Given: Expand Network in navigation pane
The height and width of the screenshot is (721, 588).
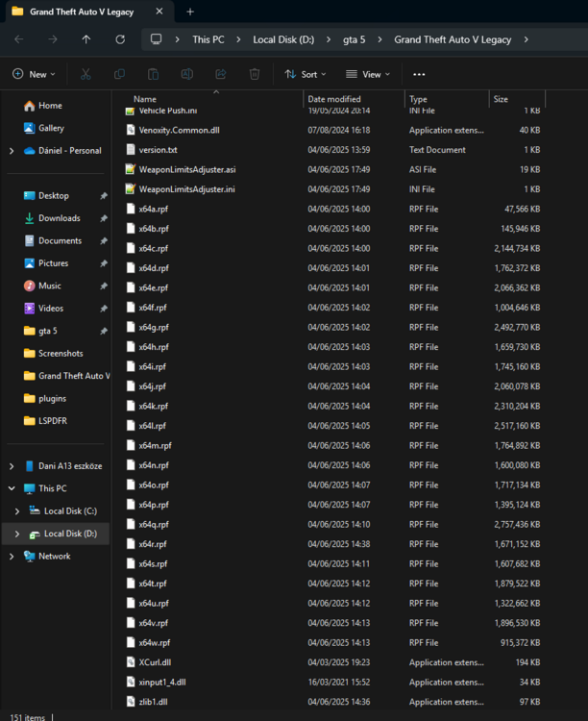Looking at the screenshot, I should point(12,557).
